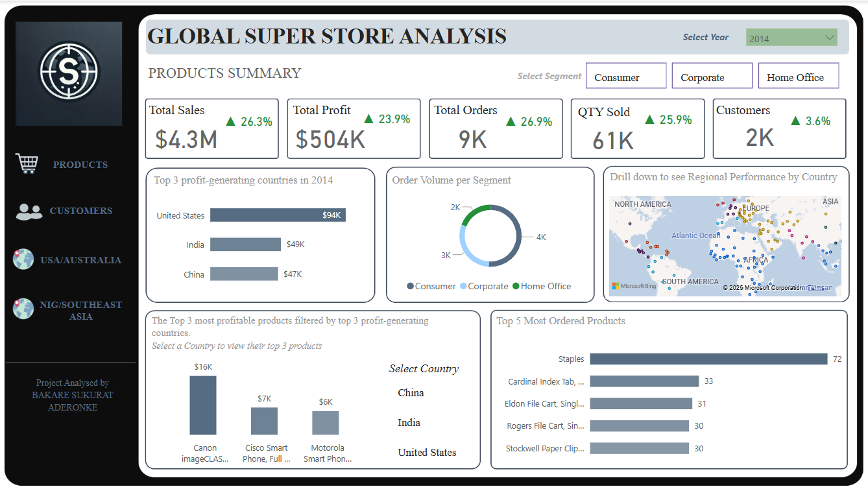Viewport: 868px width, 489px height.
Task: Filter by Corporate segment
Action: tap(712, 76)
